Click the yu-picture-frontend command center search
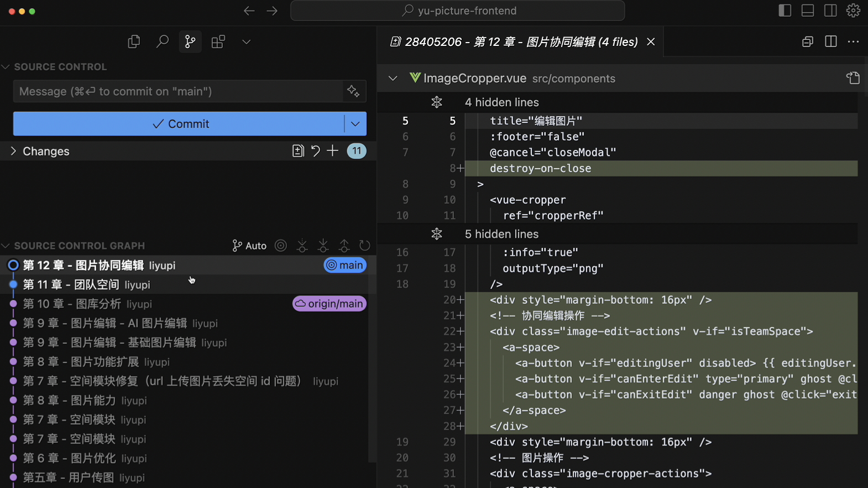The image size is (868, 488). tap(458, 11)
